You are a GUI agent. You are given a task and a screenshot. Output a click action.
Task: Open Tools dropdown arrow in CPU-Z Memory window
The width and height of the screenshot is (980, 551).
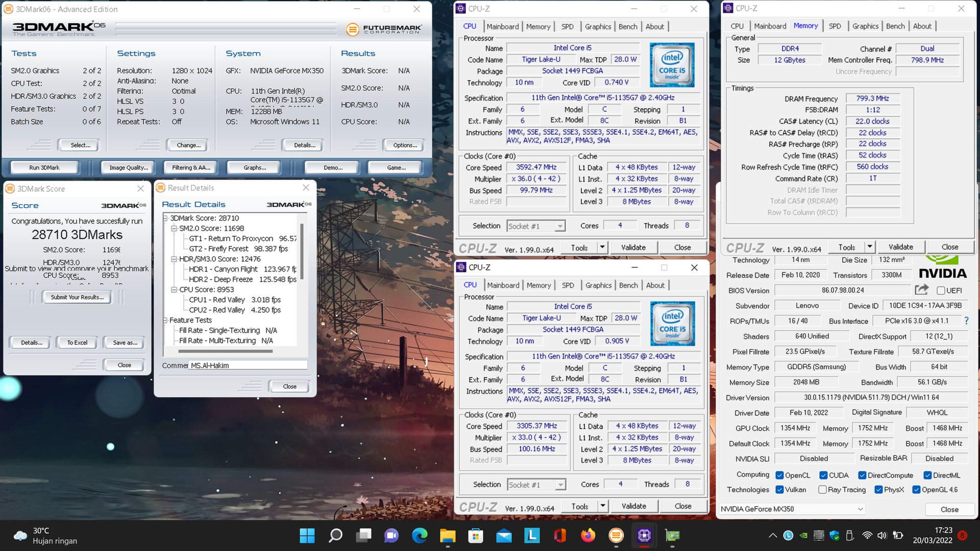pyautogui.click(x=870, y=247)
